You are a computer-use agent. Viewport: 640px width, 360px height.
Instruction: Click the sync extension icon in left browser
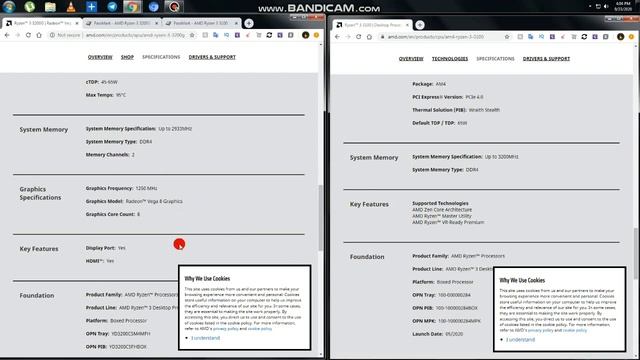(269, 35)
